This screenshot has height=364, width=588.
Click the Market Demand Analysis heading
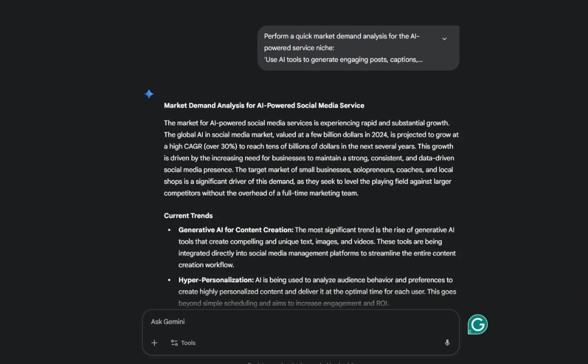point(264,105)
